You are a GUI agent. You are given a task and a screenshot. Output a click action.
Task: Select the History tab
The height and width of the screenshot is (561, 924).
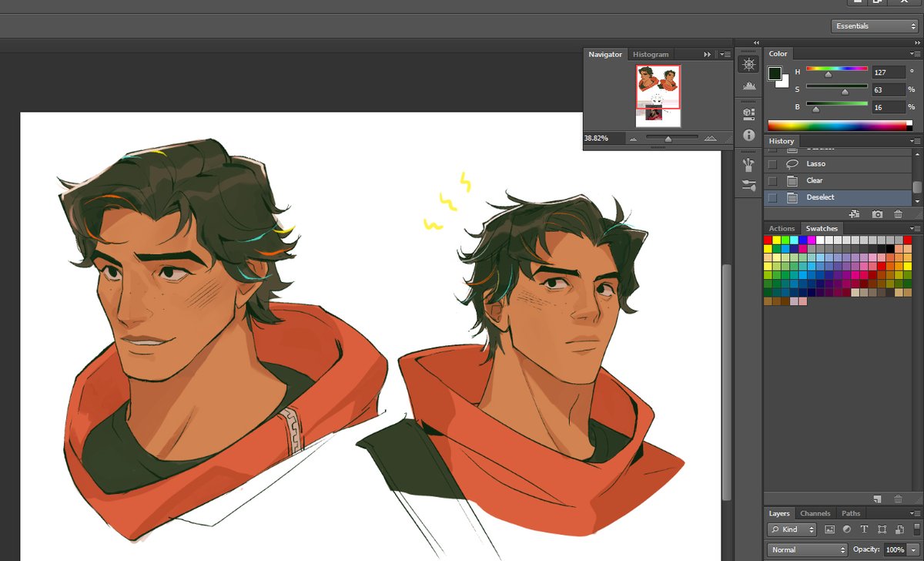pos(781,141)
